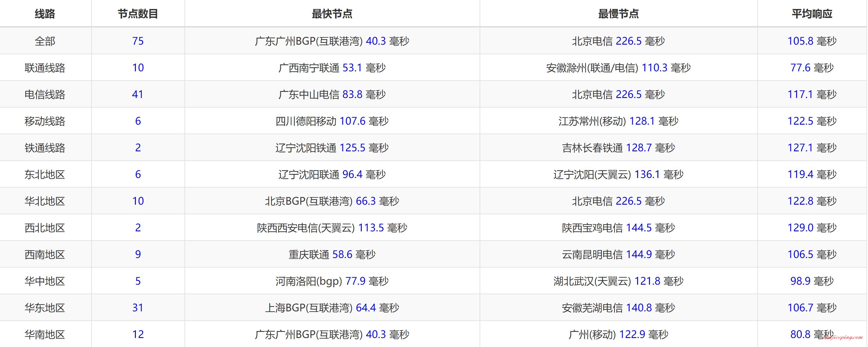The image size is (868, 347).
Task: Click node count 12 for 华南地区
Action: tap(138, 334)
